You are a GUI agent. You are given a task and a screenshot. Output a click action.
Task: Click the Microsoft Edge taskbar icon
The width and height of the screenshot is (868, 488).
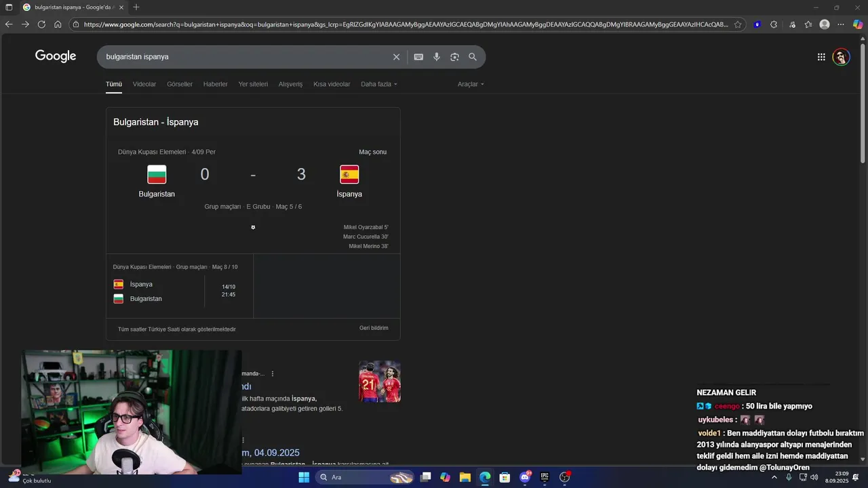tap(485, 477)
